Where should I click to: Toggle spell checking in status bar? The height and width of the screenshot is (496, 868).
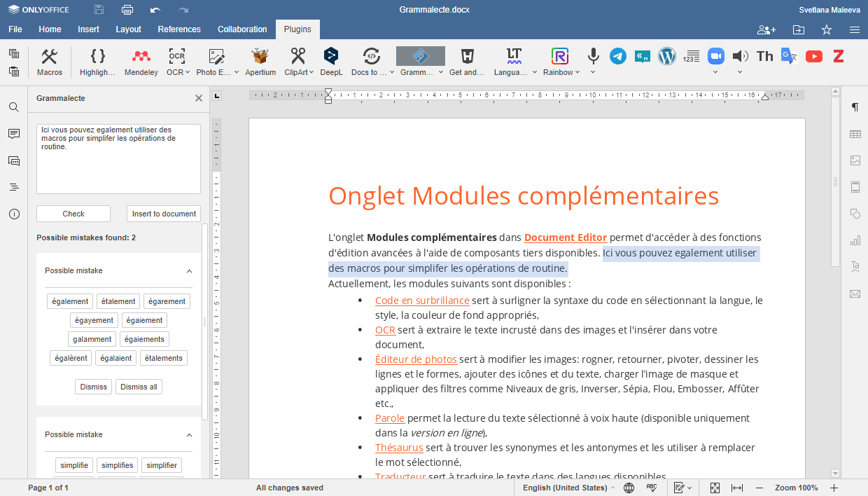(651, 488)
